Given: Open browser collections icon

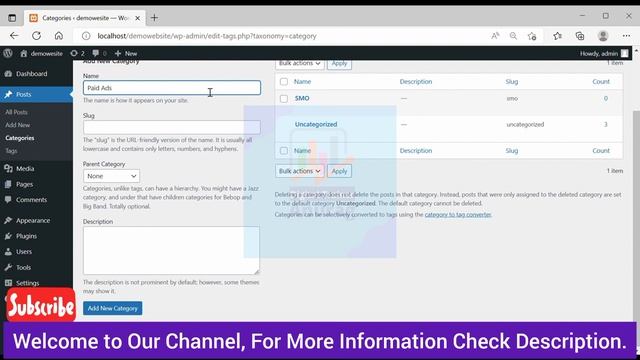Looking at the screenshot, I should pyautogui.click(x=580, y=36).
